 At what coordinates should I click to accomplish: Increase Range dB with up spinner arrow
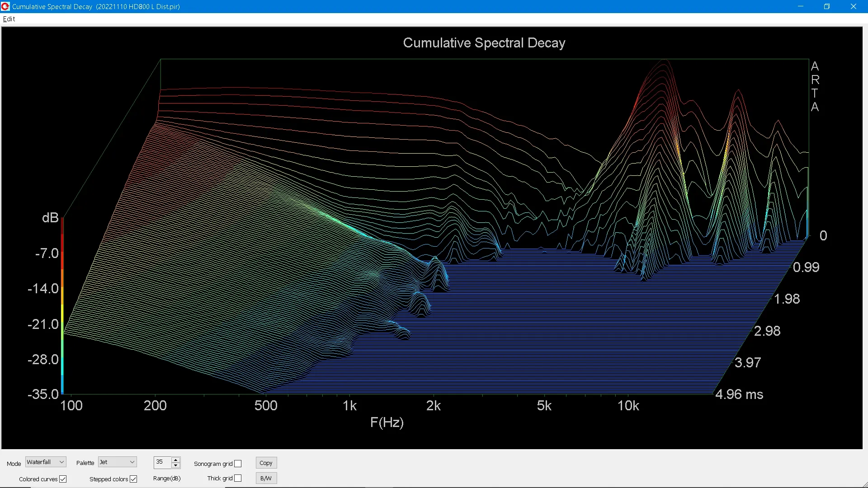(176, 460)
